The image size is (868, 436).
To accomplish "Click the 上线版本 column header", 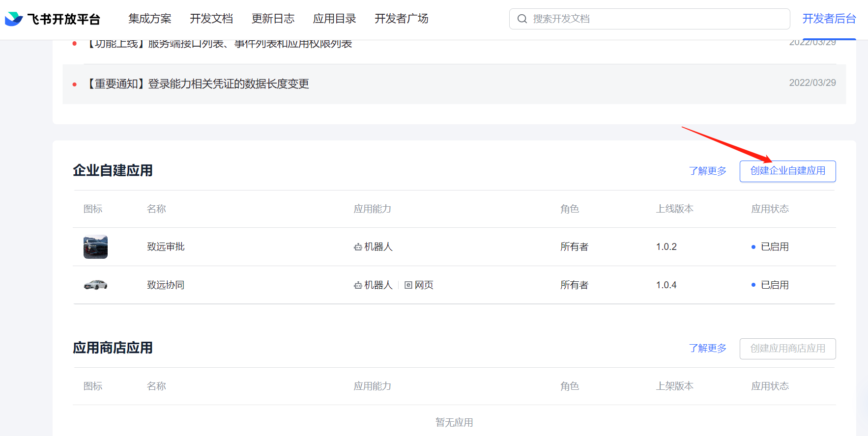I will (x=674, y=209).
